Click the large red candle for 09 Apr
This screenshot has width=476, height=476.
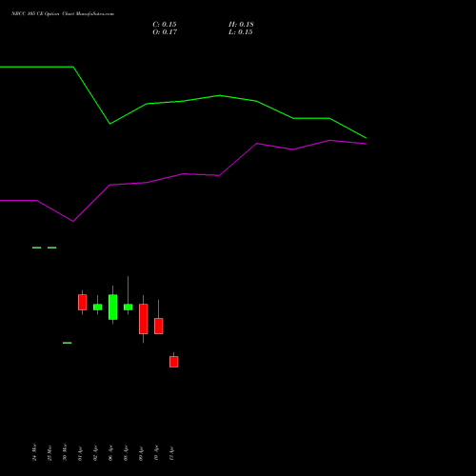[x=144, y=319]
